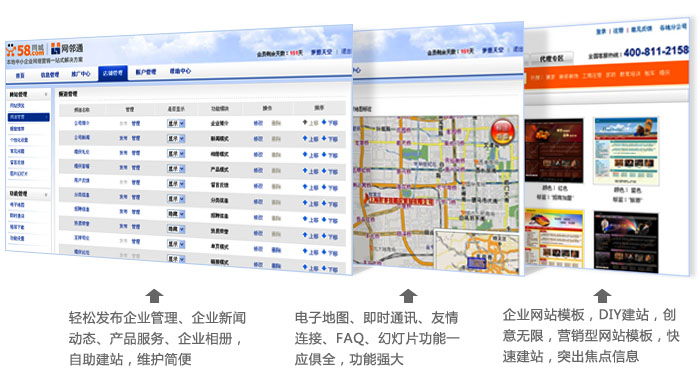Screen dimensions: 700x385
Task: Open the 显示 dropdown in the 企业简介 row
Action: click(x=176, y=124)
